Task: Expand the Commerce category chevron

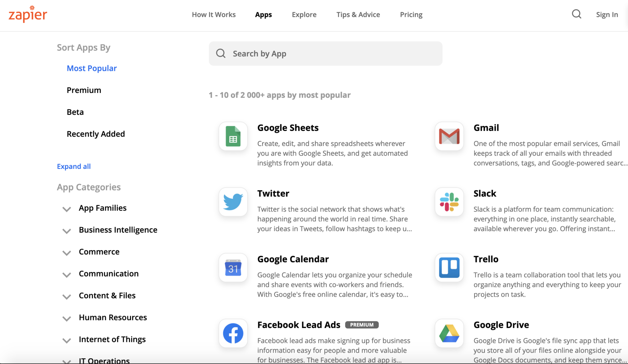Action: pos(67,253)
